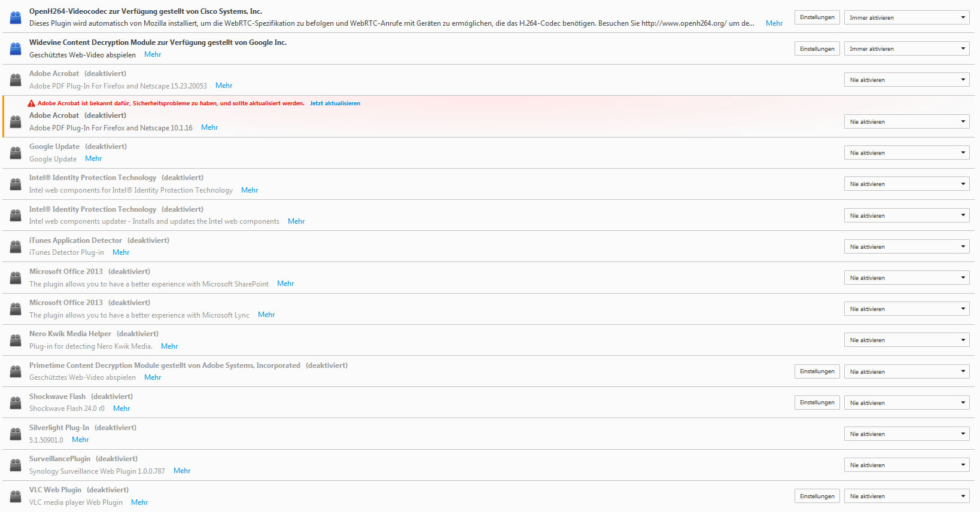Click the SurveillancePlugin icon

coord(16,465)
